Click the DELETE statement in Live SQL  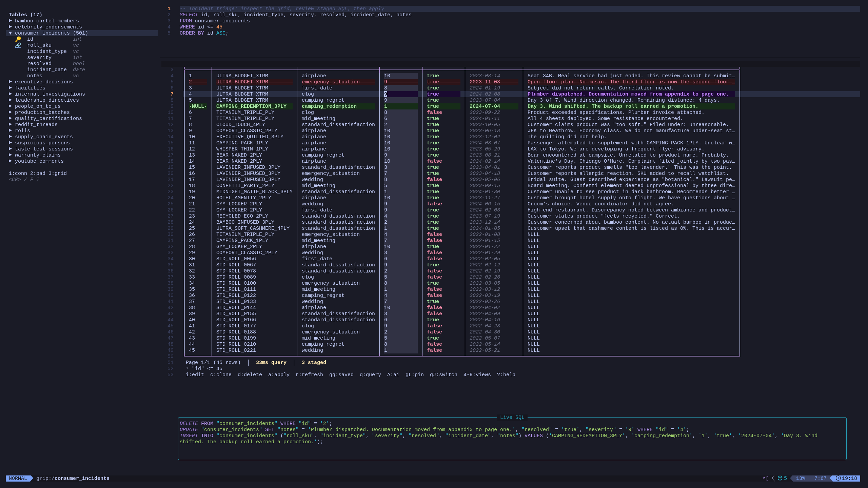click(256, 424)
